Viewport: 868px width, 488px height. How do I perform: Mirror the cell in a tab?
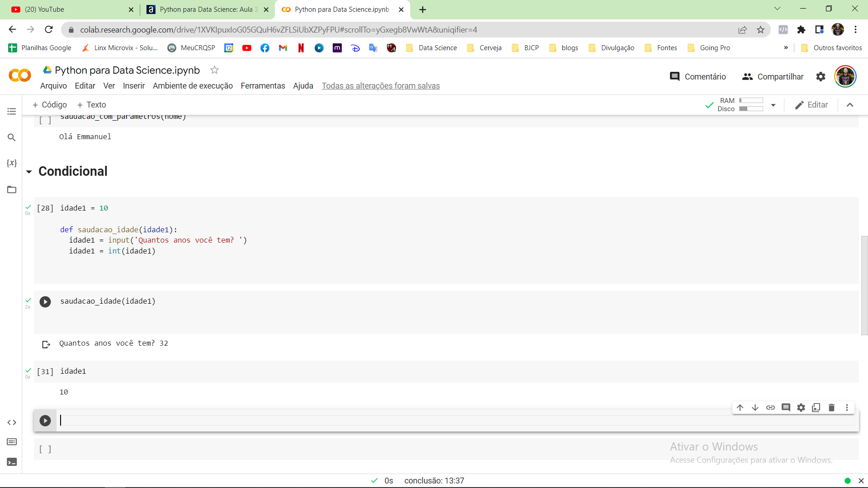pyautogui.click(x=816, y=408)
